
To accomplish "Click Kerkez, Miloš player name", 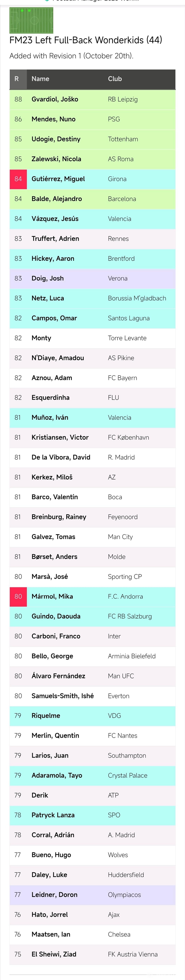I will [52, 477].
